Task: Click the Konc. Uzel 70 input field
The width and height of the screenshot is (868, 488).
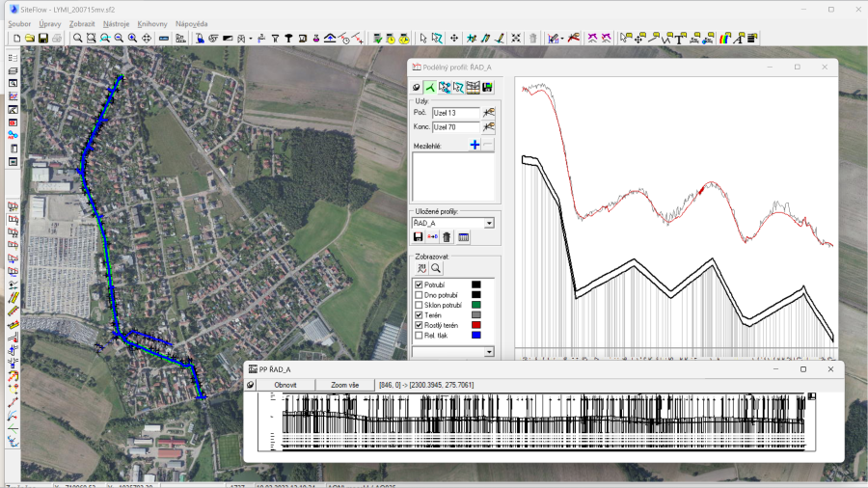Action: point(455,126)
